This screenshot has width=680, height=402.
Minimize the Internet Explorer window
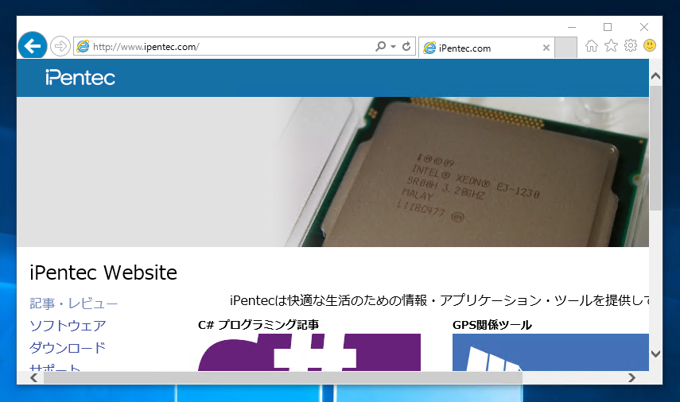coord(572,27)
